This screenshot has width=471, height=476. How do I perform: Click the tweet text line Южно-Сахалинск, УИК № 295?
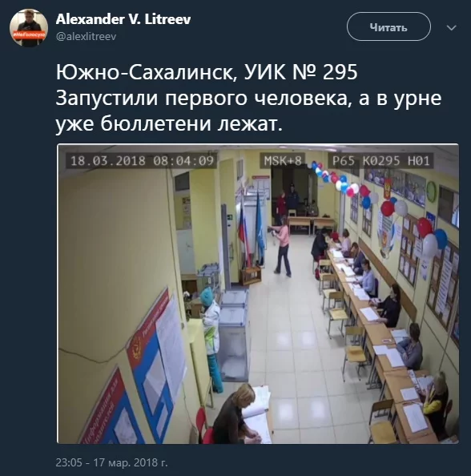click(207, 73)
